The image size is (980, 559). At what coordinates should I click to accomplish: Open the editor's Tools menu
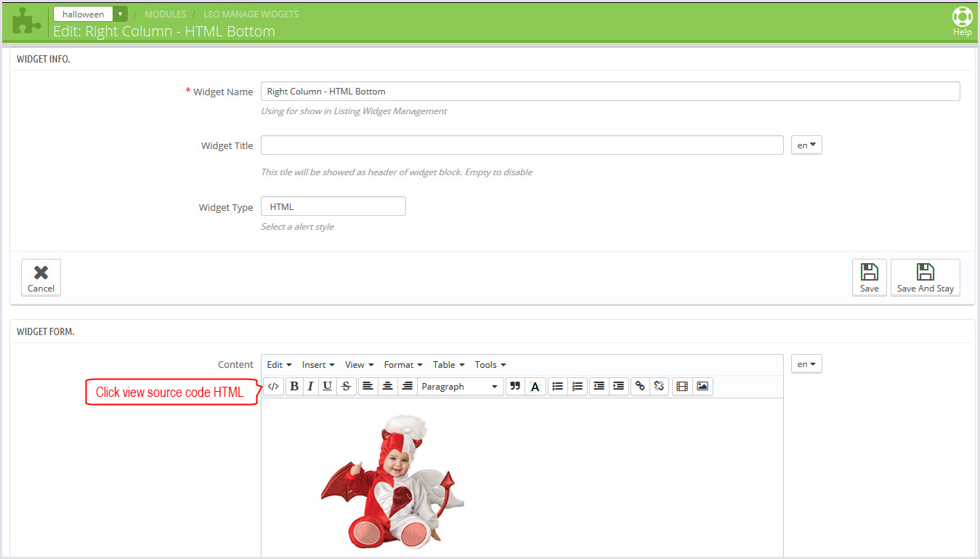[x=490, y=365]
